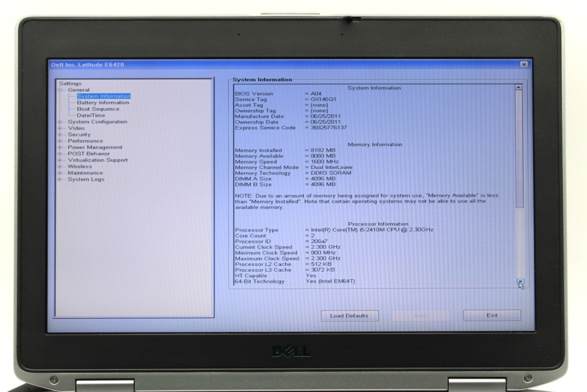Viewport: 587px width, 392px height.
Task: Click the Processor Information heading
Action: pos(378,224)
